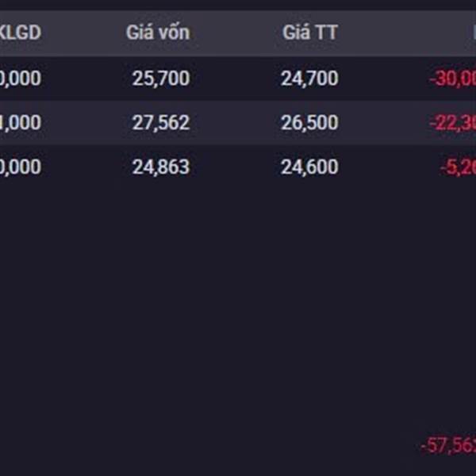
Task: Click empty area below the table rows
Action: (x=238, y=304)
